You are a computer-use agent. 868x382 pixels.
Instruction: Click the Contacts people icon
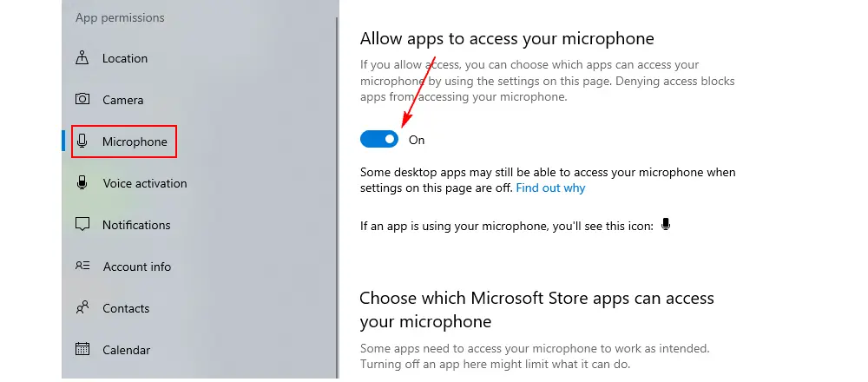tap(82, 307)
